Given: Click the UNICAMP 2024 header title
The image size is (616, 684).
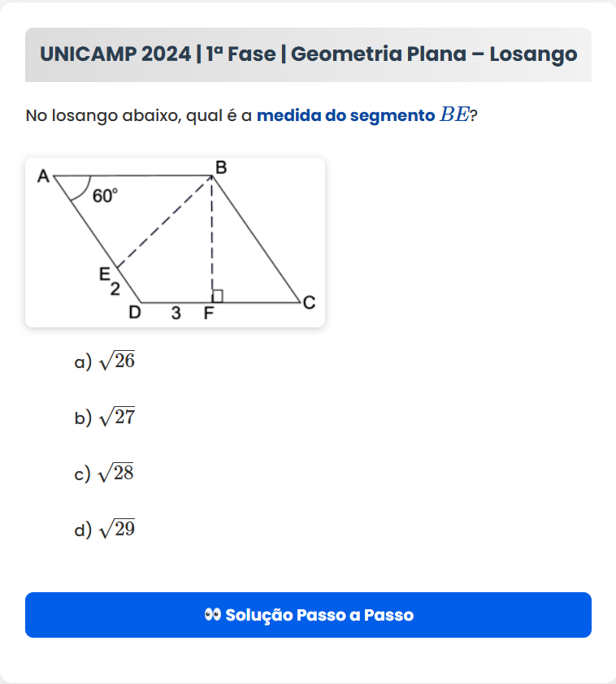Looking at the screenshot, I should (x=308, y=54).
